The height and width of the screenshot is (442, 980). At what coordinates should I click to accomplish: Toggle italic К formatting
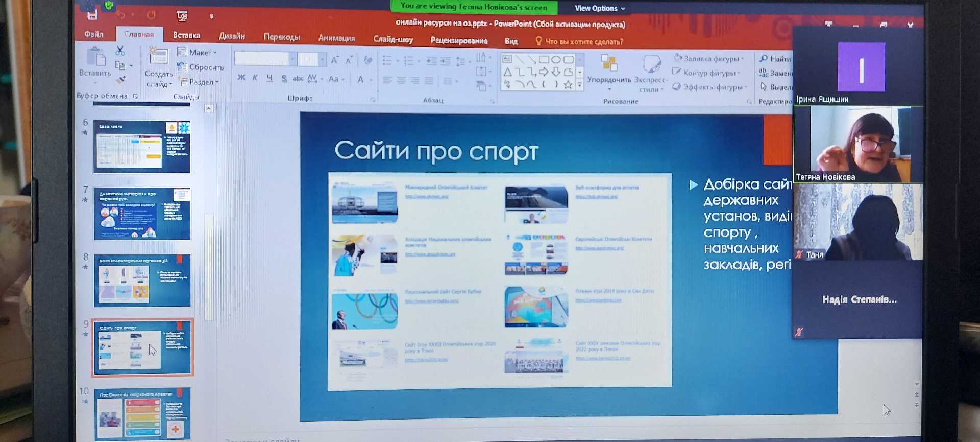tap(255, 78)
